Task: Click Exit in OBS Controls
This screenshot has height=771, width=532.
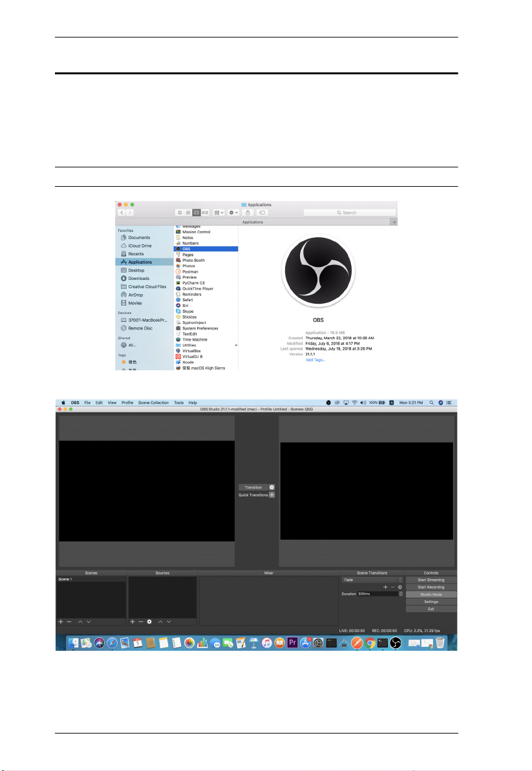Action: click(431, 609)
